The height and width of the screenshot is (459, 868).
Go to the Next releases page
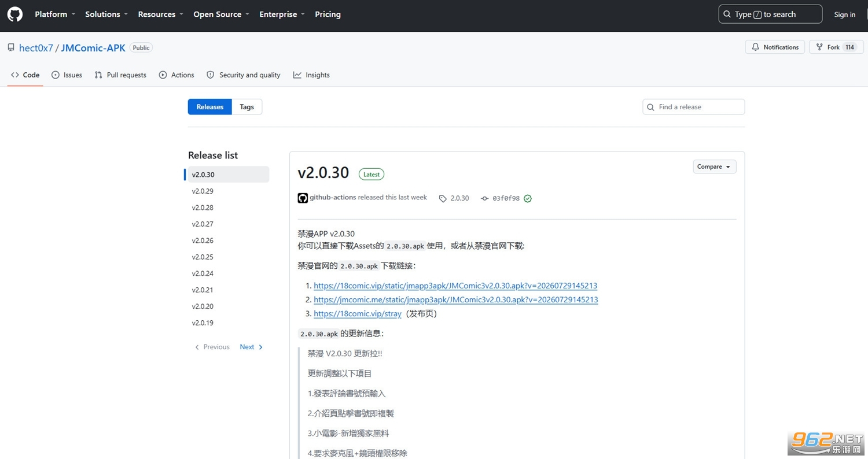coord(252,347)
